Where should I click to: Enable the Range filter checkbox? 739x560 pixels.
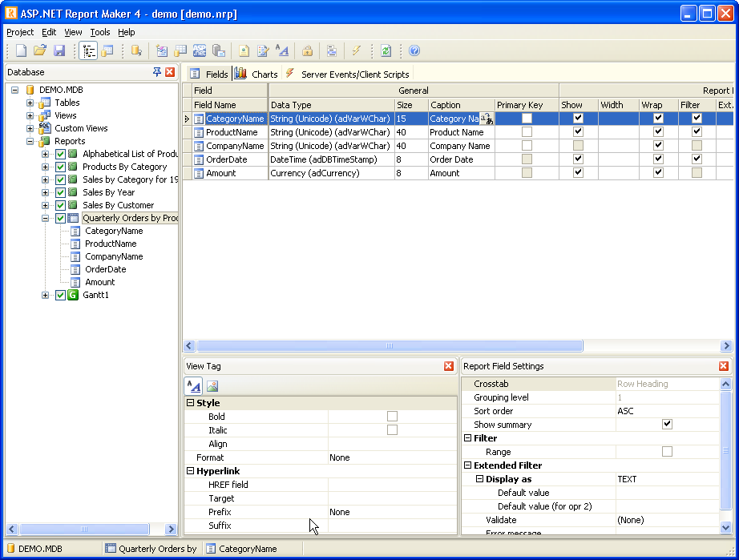click(667, 452)
